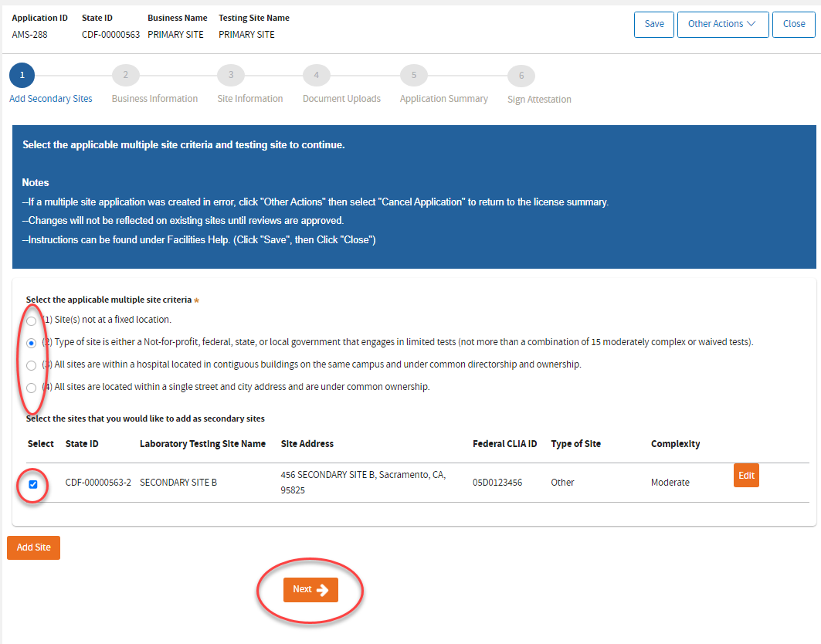Choose hospital contiguous buildings criteria radio
Image resolution: width=821 pixels, height=644 pixels.
coord(31,365)
